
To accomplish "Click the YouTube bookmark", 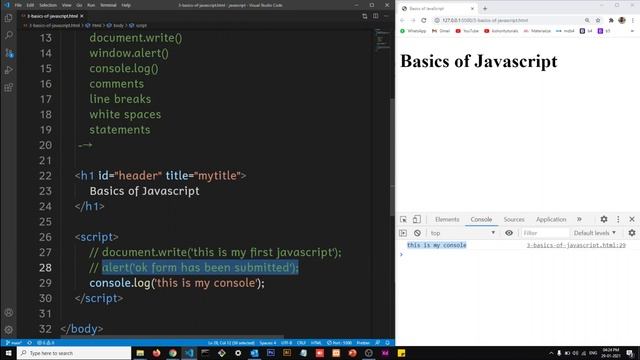I will tap(467, 31).
